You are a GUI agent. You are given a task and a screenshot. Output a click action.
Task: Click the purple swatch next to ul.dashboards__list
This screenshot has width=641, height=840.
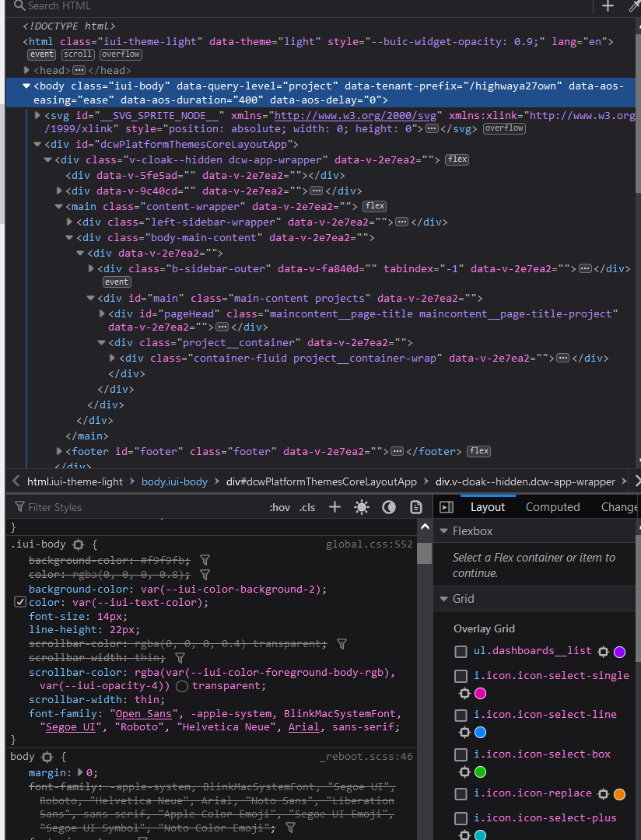(619, 652)
